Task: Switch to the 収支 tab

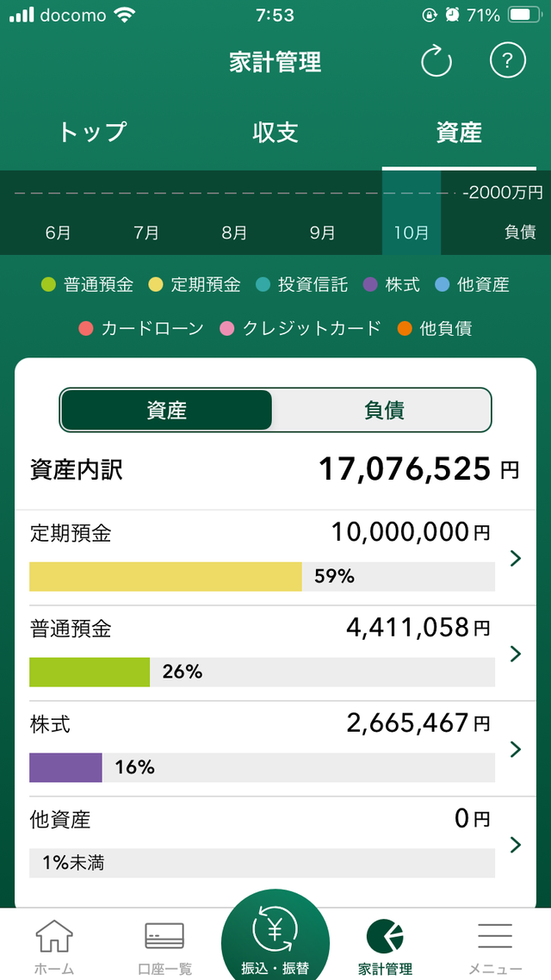Action: tap(275, 132)
